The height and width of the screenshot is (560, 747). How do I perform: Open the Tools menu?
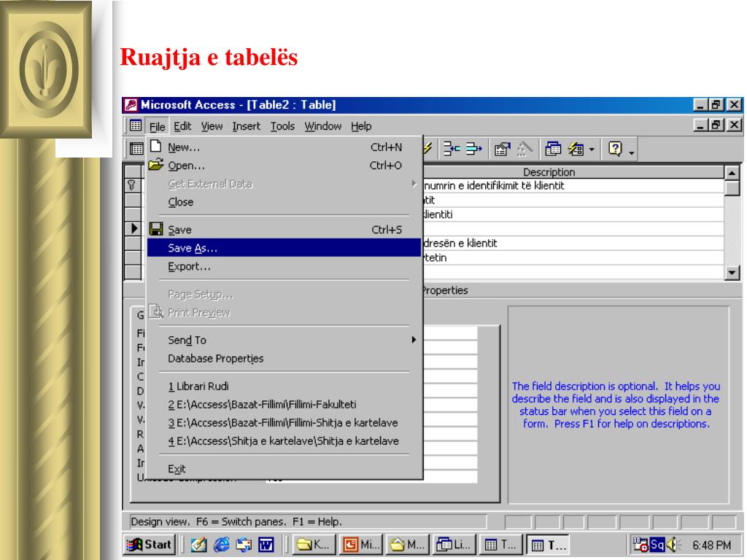pyautogui.click(x=282, y=126)
